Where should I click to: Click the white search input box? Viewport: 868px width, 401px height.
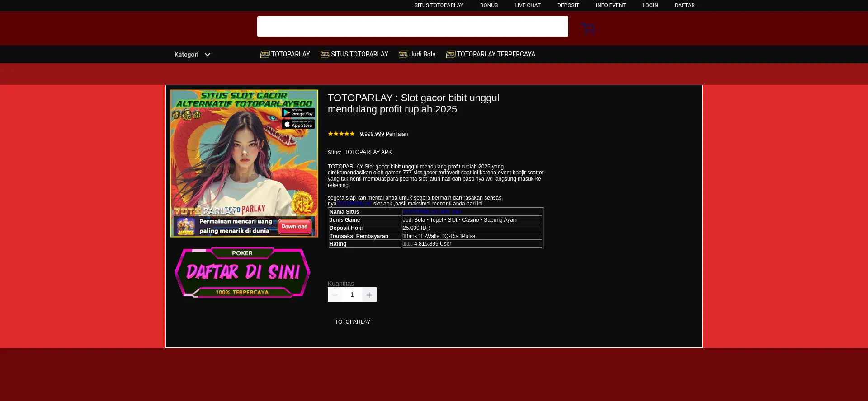point(413,26)
